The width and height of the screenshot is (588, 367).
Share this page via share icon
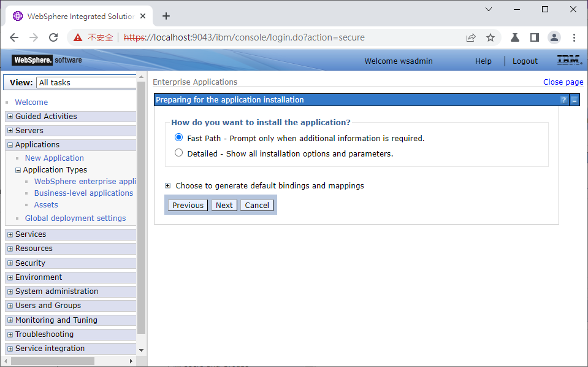coord(471,37)
